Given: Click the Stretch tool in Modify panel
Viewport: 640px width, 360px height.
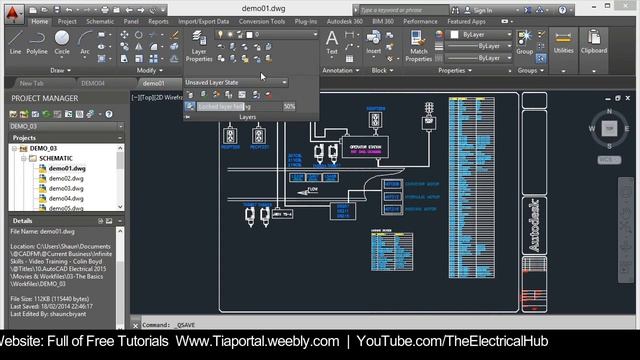Looking at the screenshot, I should pos(124,59).
